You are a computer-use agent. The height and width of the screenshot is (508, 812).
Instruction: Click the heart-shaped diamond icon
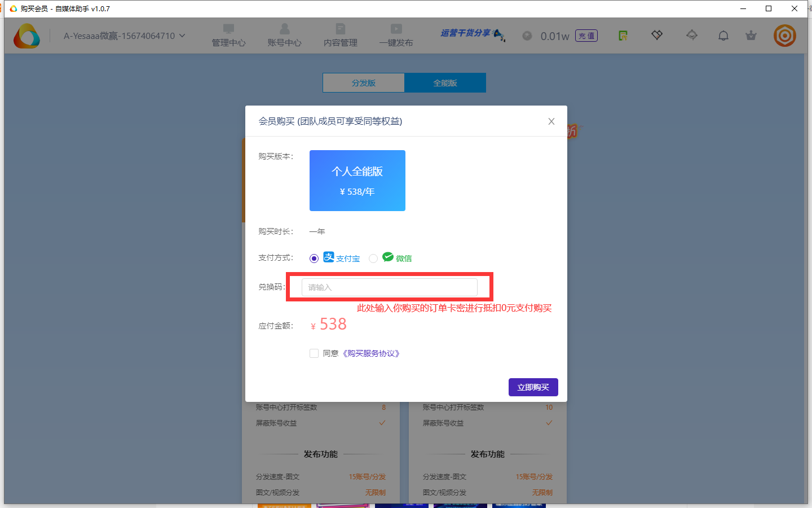[657, 35]
